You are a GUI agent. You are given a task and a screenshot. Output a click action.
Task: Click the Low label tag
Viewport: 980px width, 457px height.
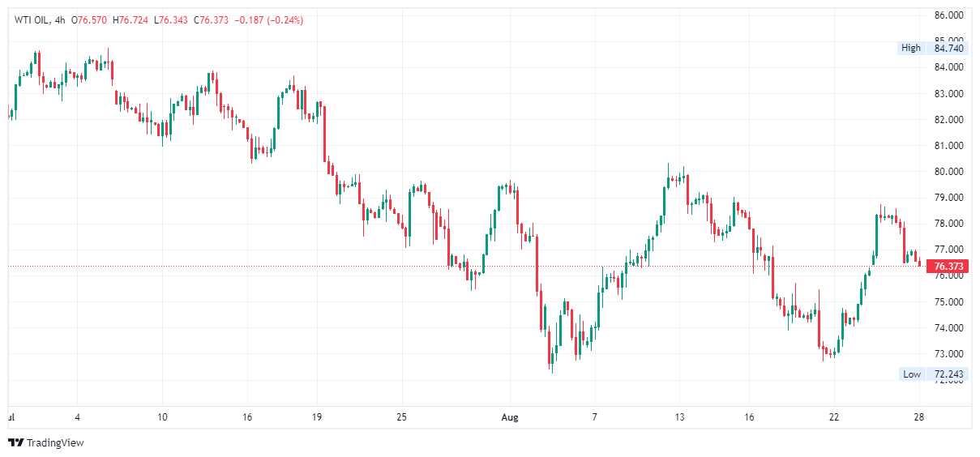click(x=912, y=374)
